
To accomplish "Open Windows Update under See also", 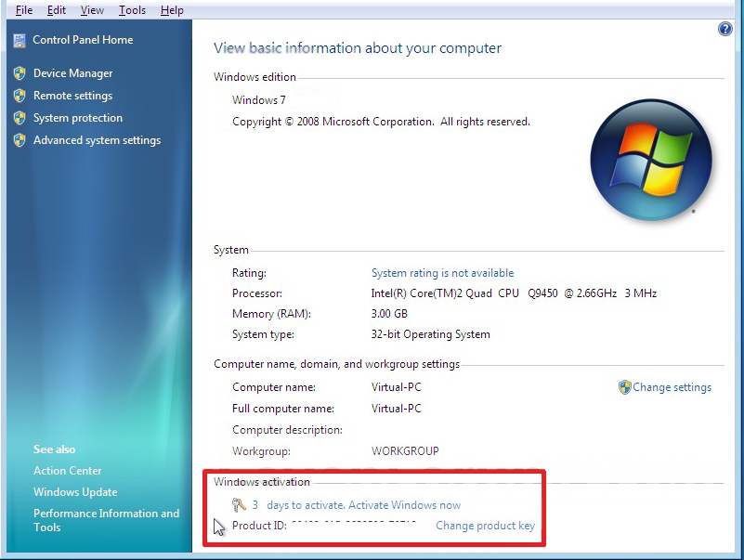I will tap(75, 492).
